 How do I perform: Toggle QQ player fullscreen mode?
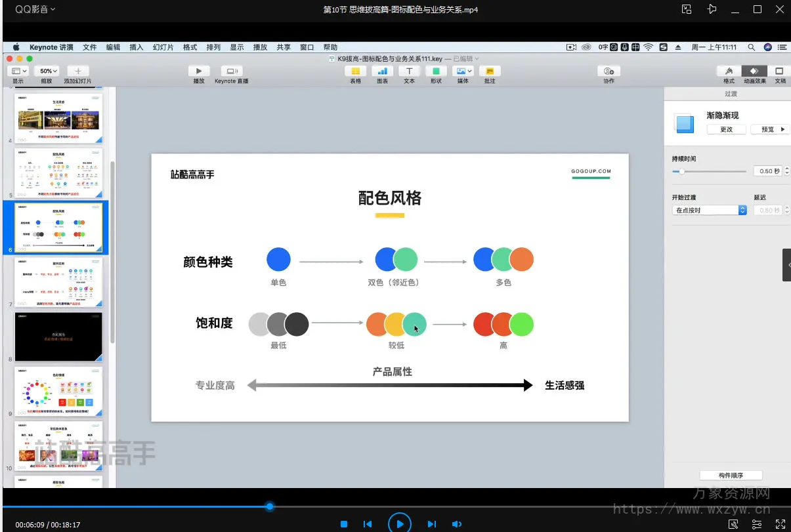(780, 524)
